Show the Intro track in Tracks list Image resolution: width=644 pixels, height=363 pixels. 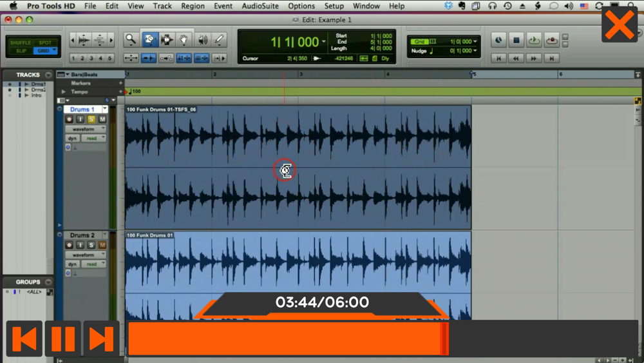10,95
